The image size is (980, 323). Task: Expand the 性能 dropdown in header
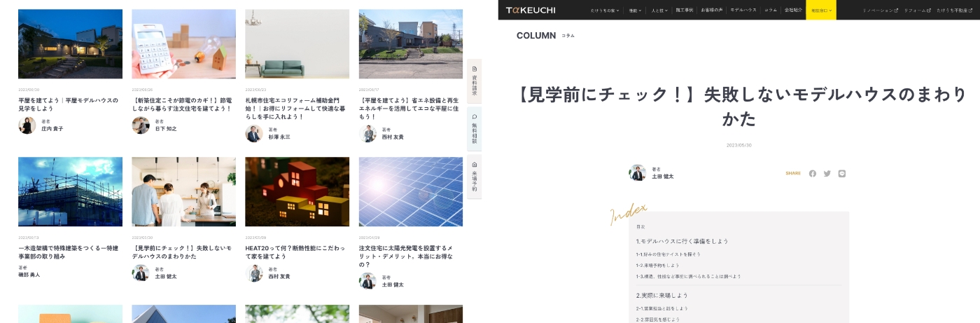(x=635, y=11)
